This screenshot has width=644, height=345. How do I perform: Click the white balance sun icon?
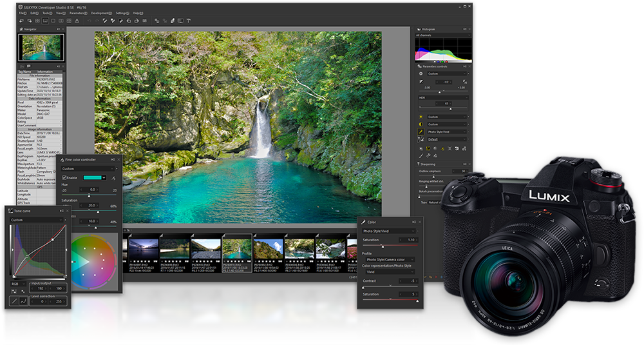click(x=421, y=117)
